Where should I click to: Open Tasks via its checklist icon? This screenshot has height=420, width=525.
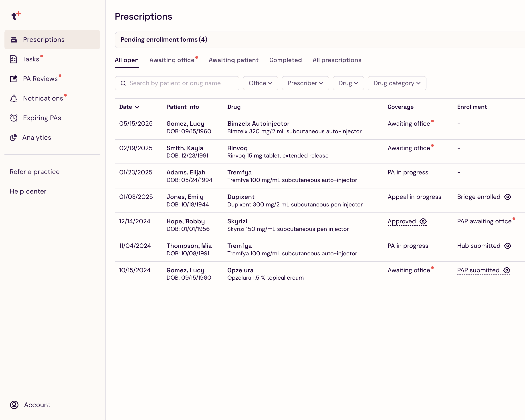tap(13, 59)
